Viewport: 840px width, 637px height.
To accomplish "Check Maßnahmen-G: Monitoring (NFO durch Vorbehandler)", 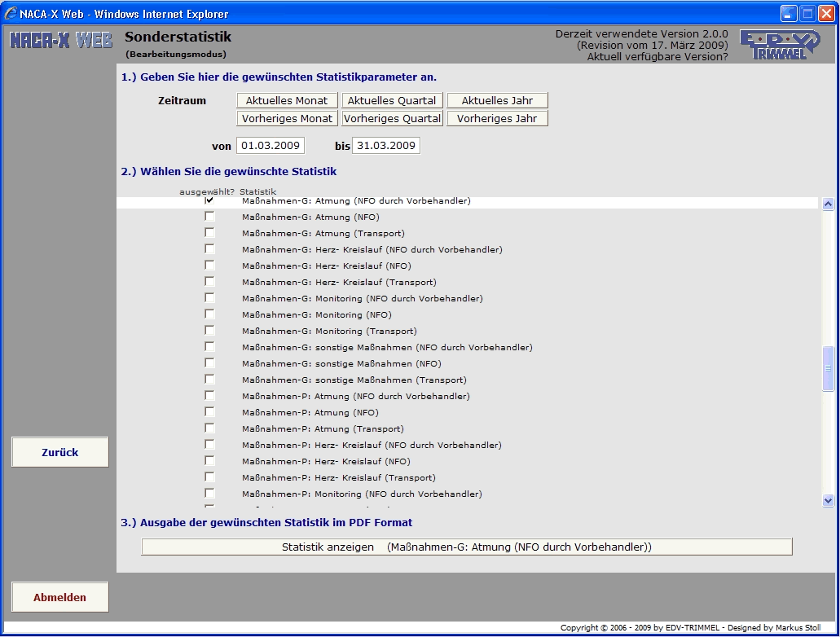I will (x=209, y=298).
